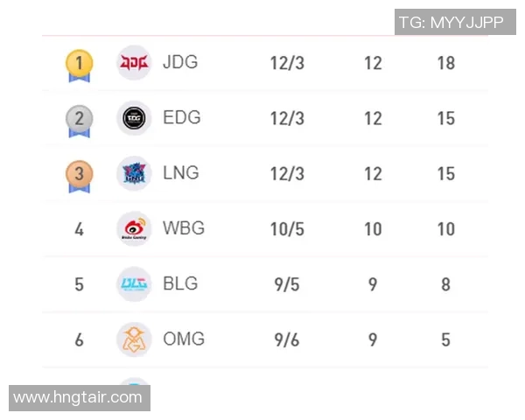Click the BLG team logo

coord(134,284)
